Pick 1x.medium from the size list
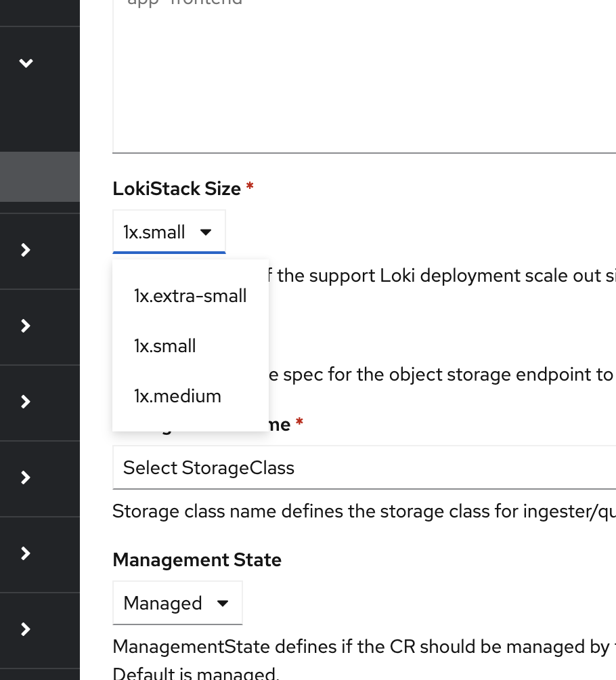 (177, 396)
